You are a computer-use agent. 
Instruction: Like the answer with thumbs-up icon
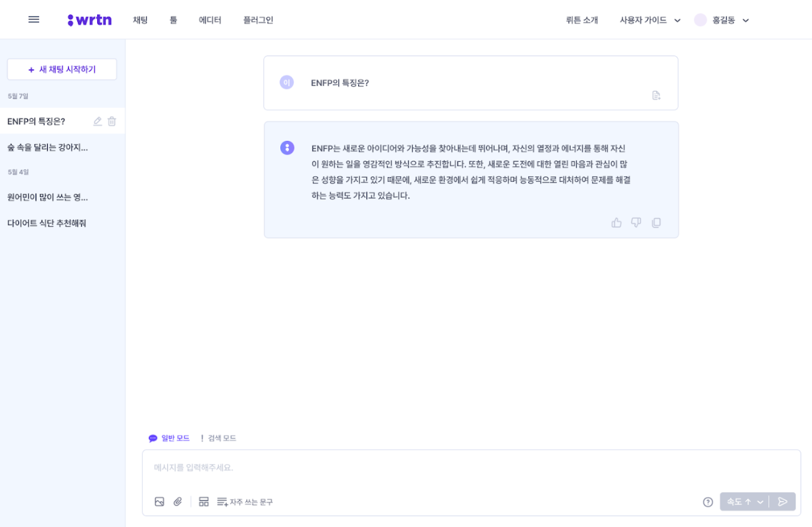617,223
